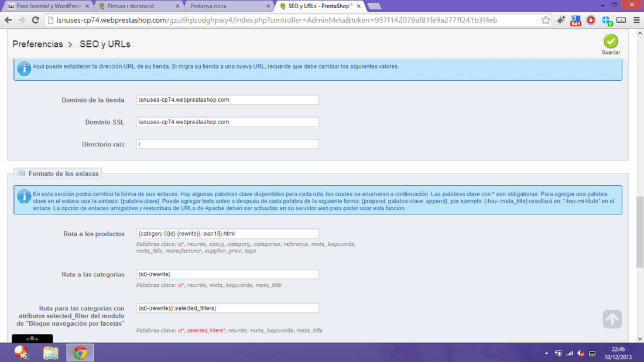Click the Ruta a los productos field
Image resolution: width=644 pixels, height=362 pixels.
(x=228, y=233)
